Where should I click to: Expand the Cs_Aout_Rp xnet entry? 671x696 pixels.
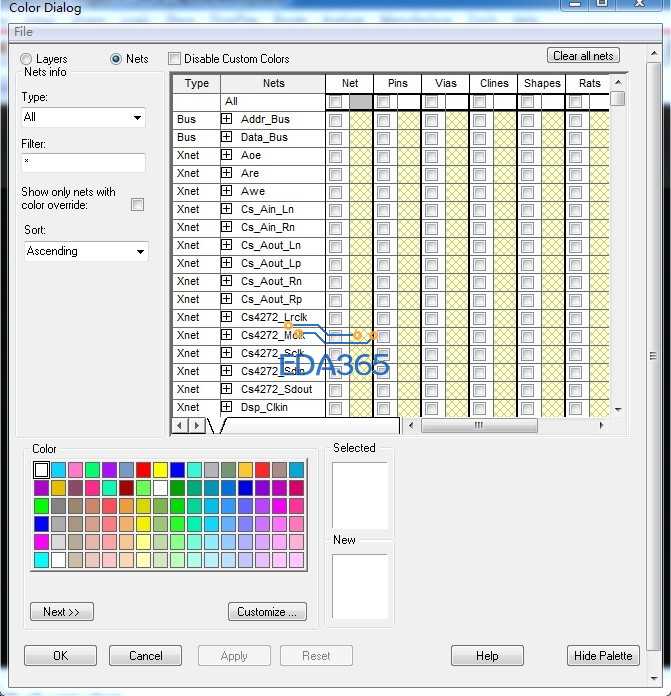[226, 299]
